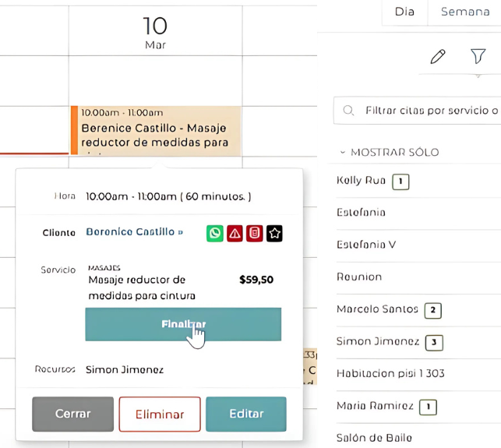Viewport: 501px width, 448px height.
Task: Click the Editar button
Action: (246, 414)
